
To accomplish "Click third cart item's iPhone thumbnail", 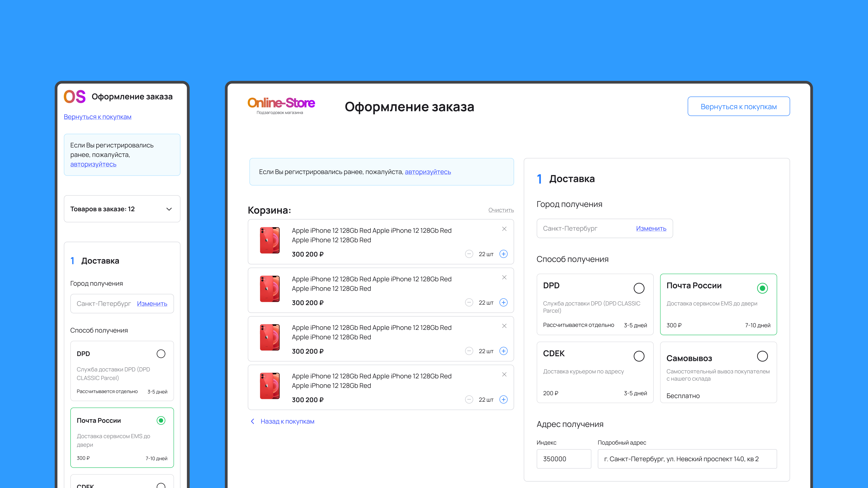I will point(270,337).
